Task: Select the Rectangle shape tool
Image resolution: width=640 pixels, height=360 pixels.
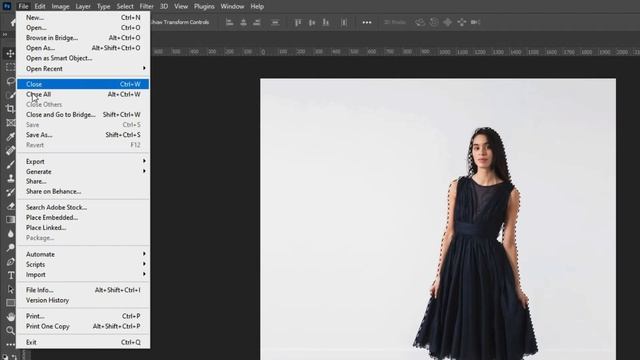Action: click(10, 303)
